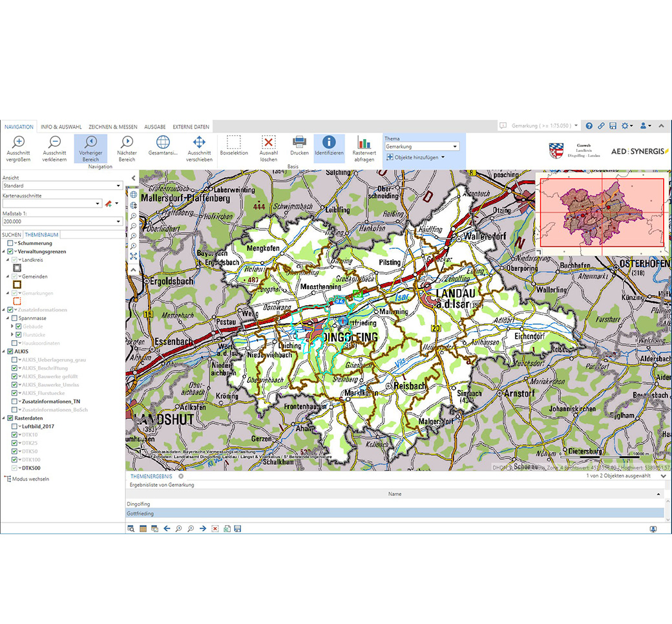Click Modus wechseln link
The width and height of the screenshot is (672, 624).
[x=26, y=479]
